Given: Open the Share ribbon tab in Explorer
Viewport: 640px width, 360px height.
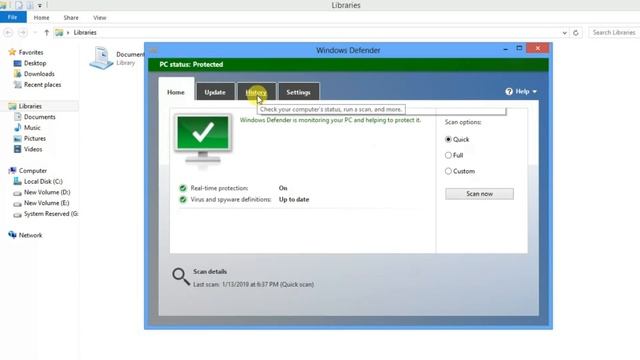Looking at the screenshot, I should coord(71,18).
